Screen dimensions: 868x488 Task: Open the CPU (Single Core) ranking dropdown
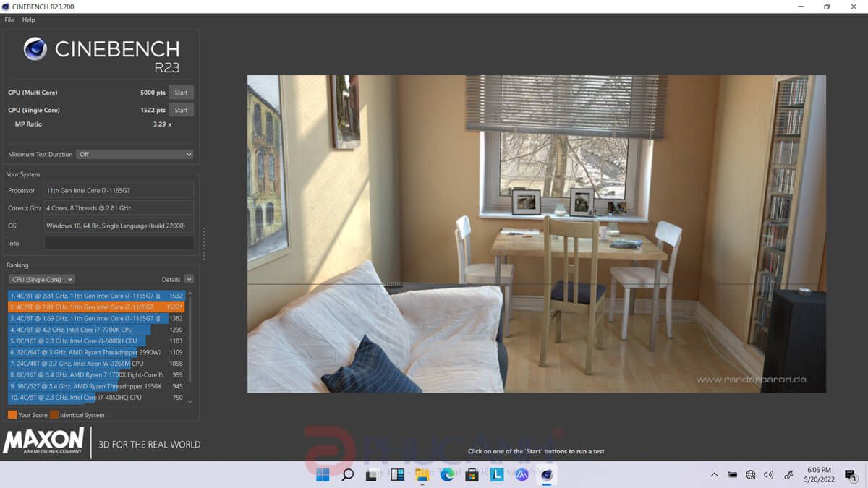pyautogui.click(x=41, y=279)
